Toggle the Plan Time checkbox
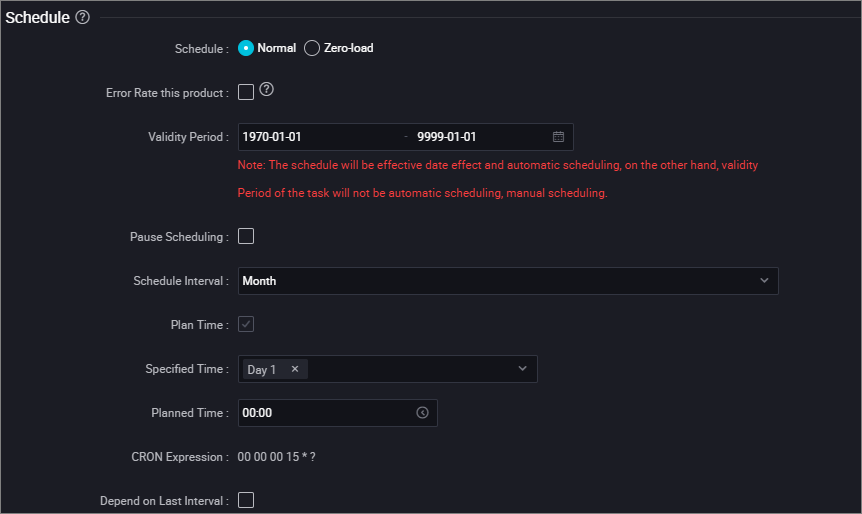 coord(246,324)
